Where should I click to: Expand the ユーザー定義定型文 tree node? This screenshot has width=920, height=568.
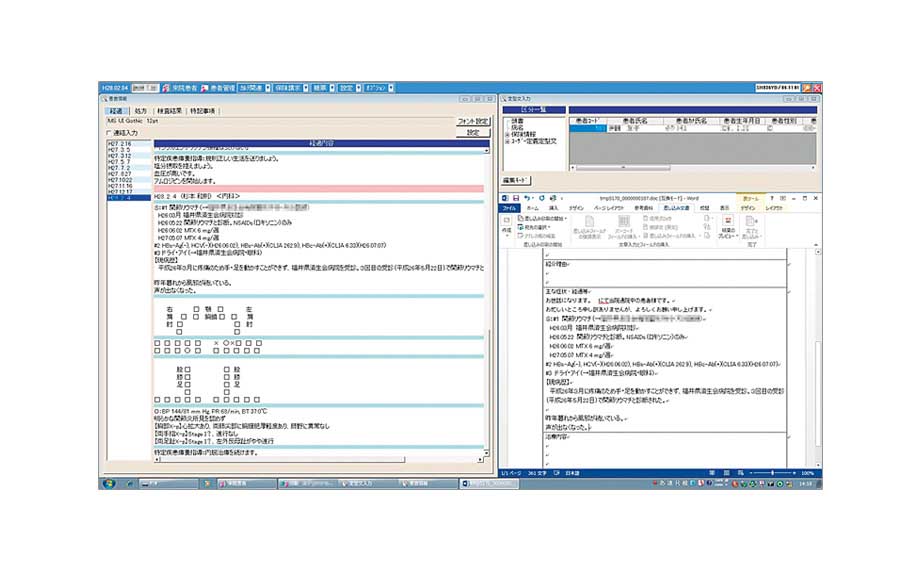click(x=506, y=142)
